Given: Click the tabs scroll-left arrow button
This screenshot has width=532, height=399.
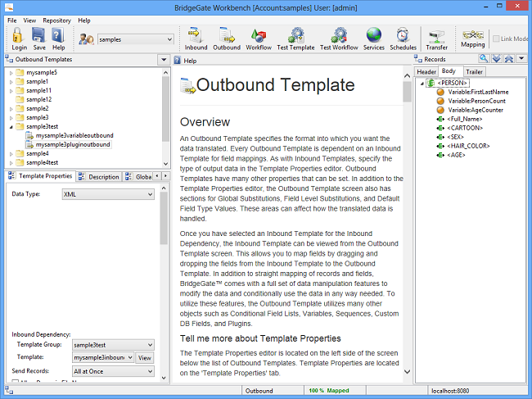Looking at the screenshot, I should click(157, 176).
